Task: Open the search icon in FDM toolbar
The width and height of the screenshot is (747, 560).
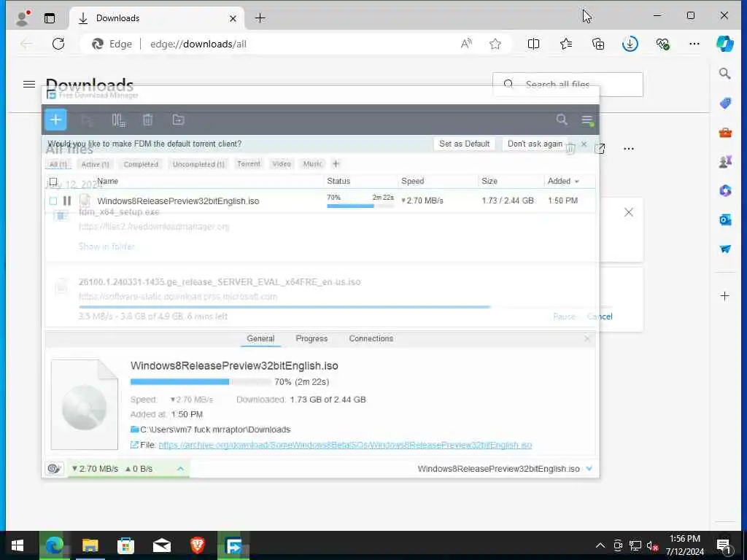Action: click(562, 120)
